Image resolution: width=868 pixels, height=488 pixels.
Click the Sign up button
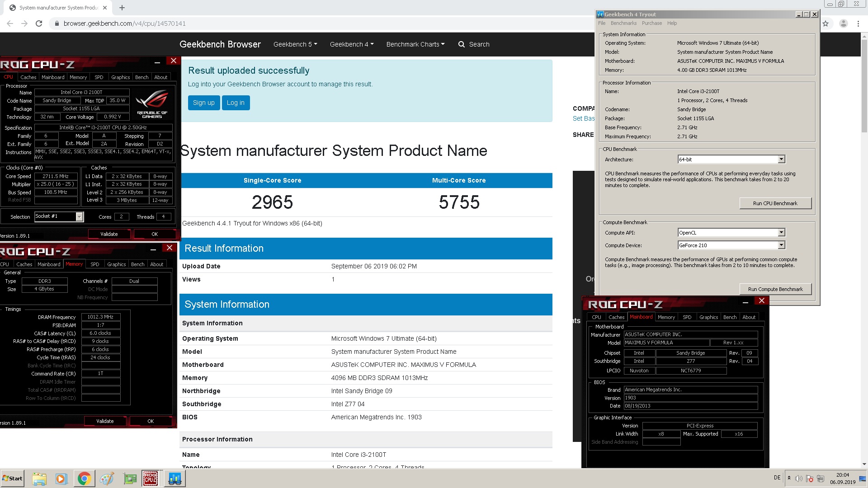tap(204, 103)
